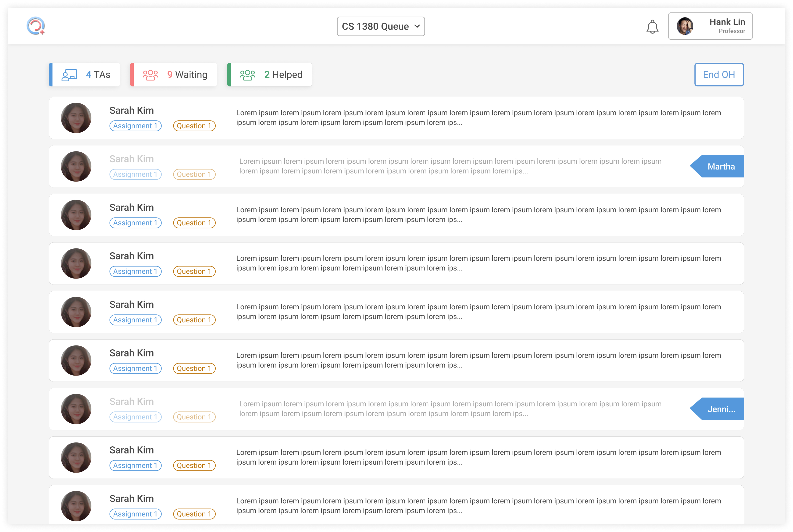The width and height of the screenshot is (793, 532).
Task: Click the avatar in Martha's assigned row
Action: (x=76, y=166)
